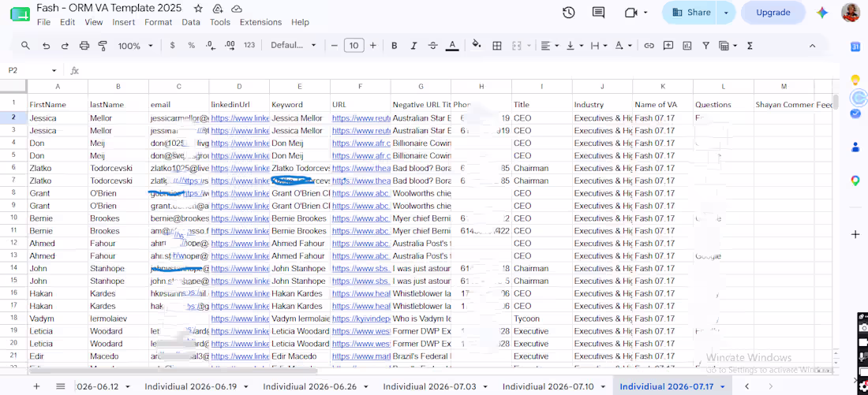Add a new sheet
Viewport: 868px width, 395px height.
click(36, 386)
